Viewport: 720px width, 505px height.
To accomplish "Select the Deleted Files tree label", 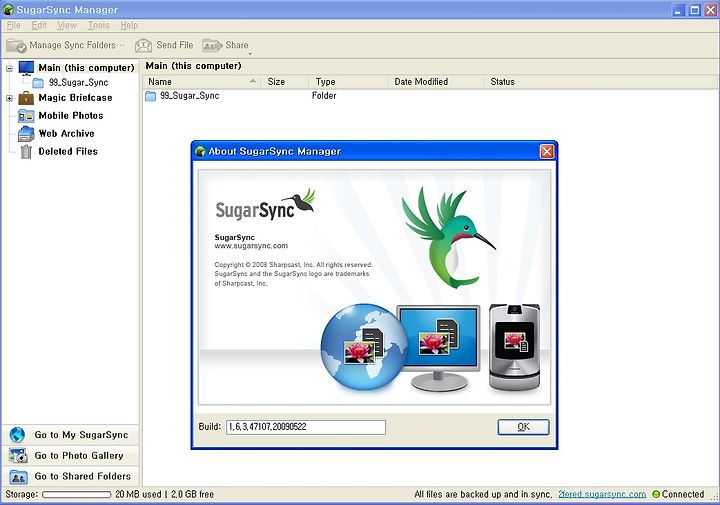I will tap(68, 152).
